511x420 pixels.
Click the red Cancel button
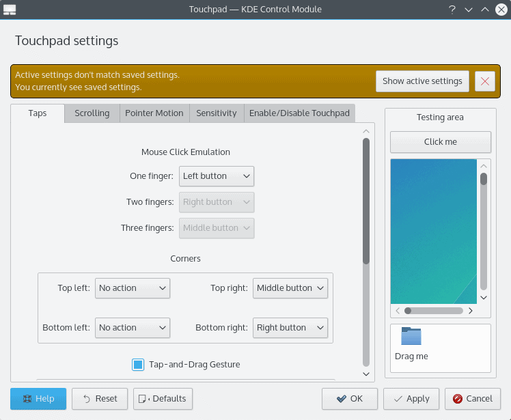tap(473, 399)
